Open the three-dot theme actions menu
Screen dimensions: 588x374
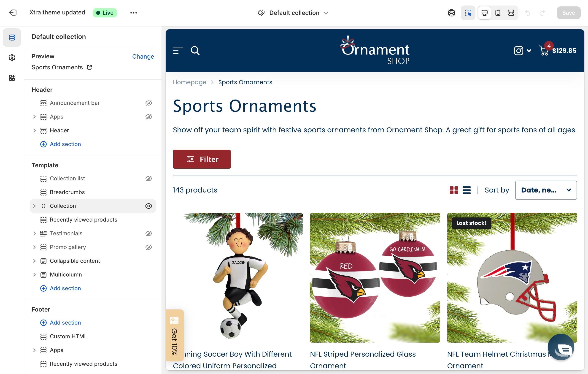pyautogui.click(x=134, y=13)
